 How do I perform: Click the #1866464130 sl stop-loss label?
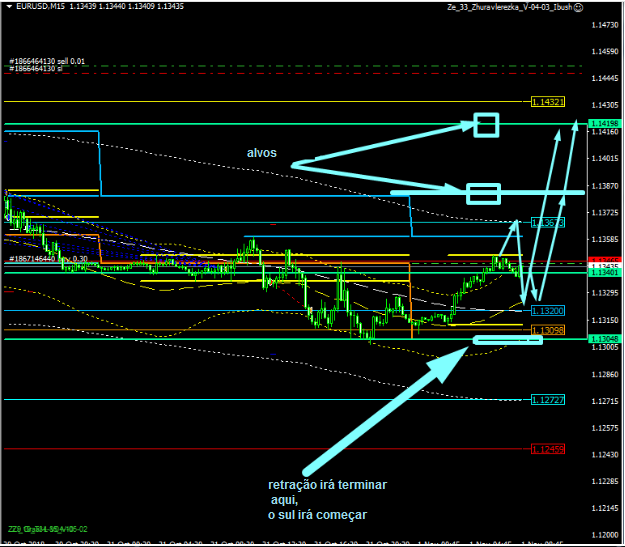click(35, 69)
